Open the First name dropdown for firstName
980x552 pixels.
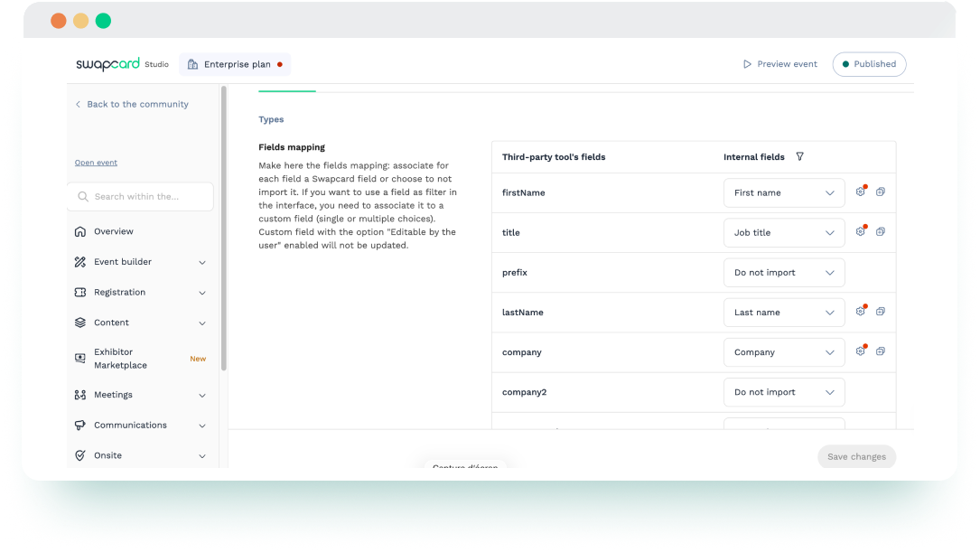click(783, 192)
